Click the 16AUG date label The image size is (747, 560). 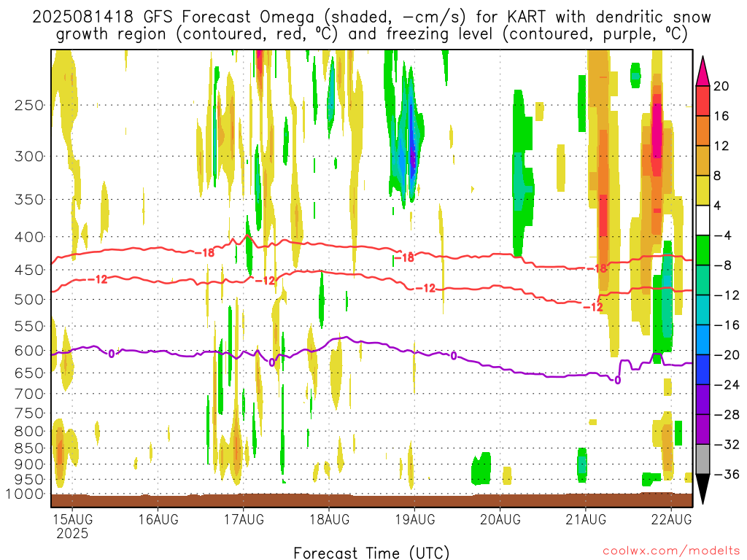coord(158,519)
